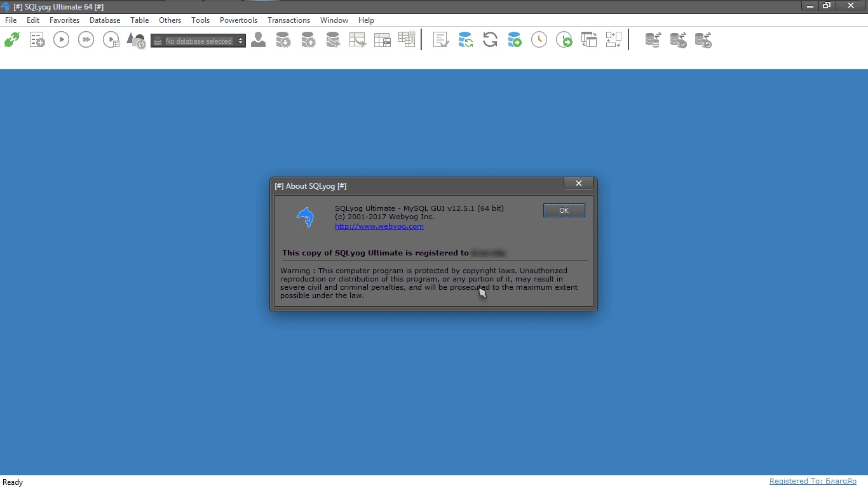
Task: Open the Help menu
Action: [x=367, y=20]
